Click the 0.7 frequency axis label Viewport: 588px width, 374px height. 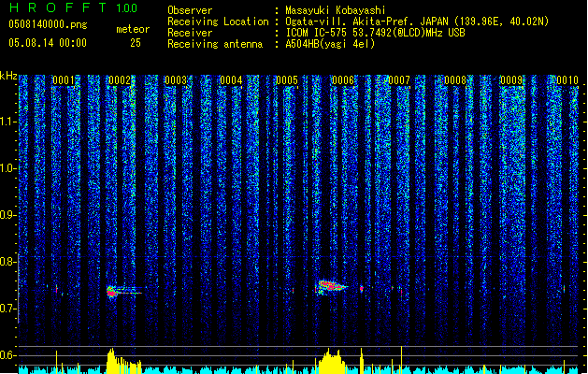[x=8, y=309]
